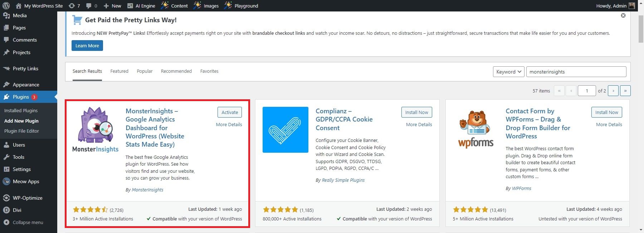Switch to the Popular plugins tab
The image size is (644, 233).
click(x=145, y=71)
